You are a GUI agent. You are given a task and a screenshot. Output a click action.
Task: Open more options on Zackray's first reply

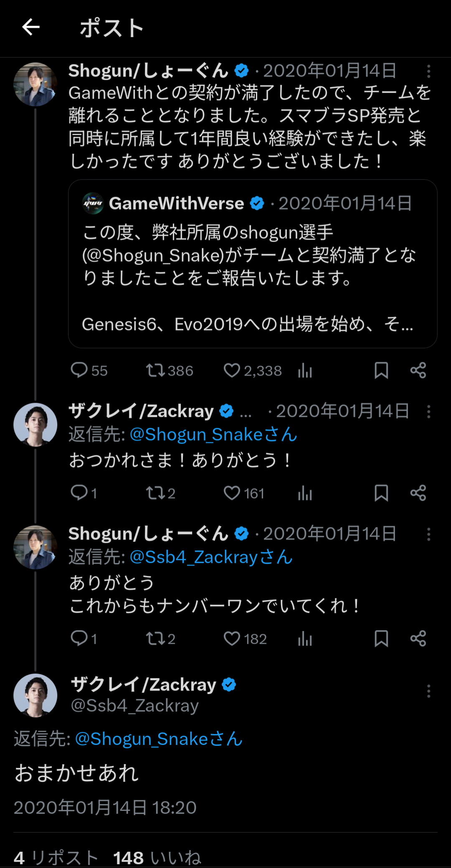point(428,411)
